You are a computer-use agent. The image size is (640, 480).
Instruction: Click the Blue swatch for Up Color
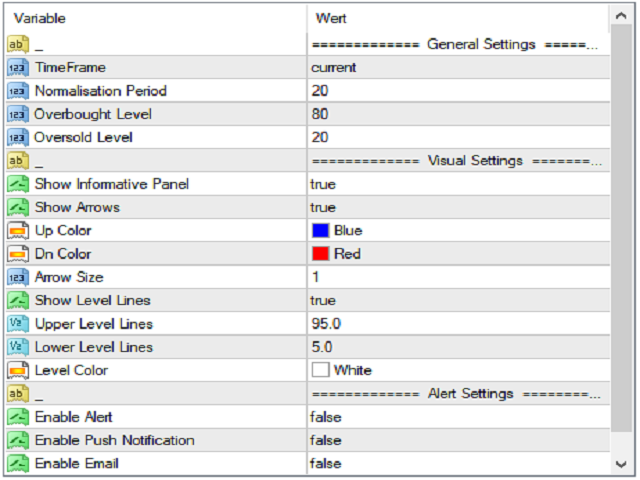pyautogui.click(x=321, y=231)
